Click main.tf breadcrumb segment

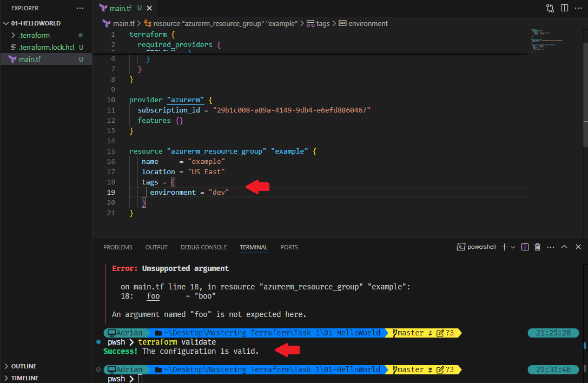(124, 23)
